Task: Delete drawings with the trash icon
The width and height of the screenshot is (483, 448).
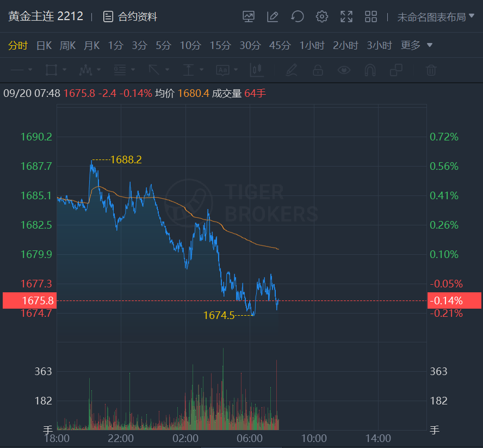Action: pyautogui.click(x=431, y=70)
